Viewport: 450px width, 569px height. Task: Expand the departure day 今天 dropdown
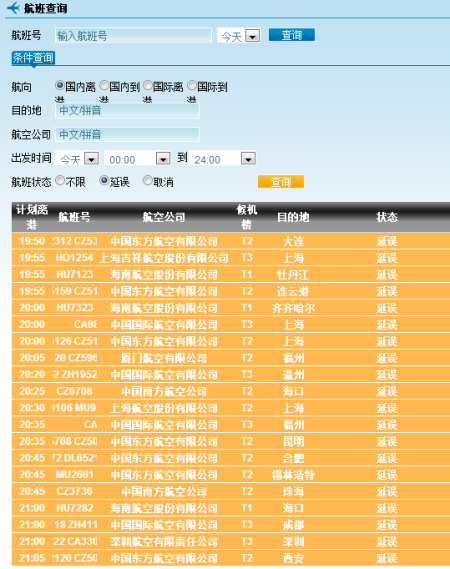click(x=91, y=159)
